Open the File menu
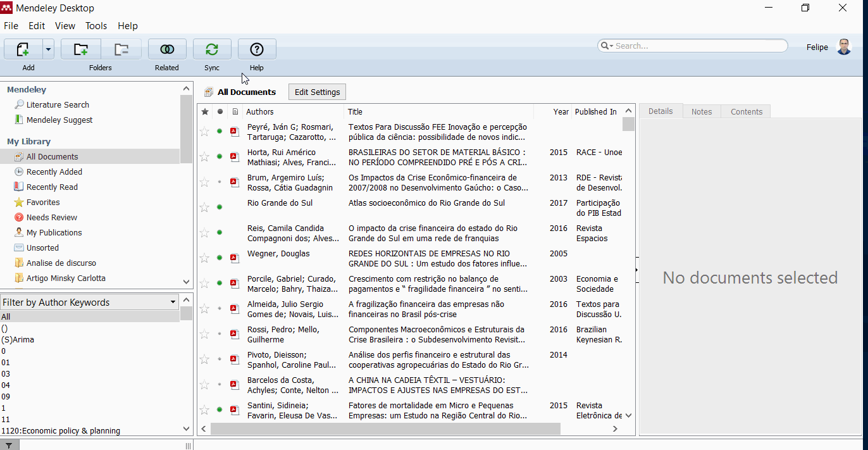This screenshot has height=450, width=868. 11,26
